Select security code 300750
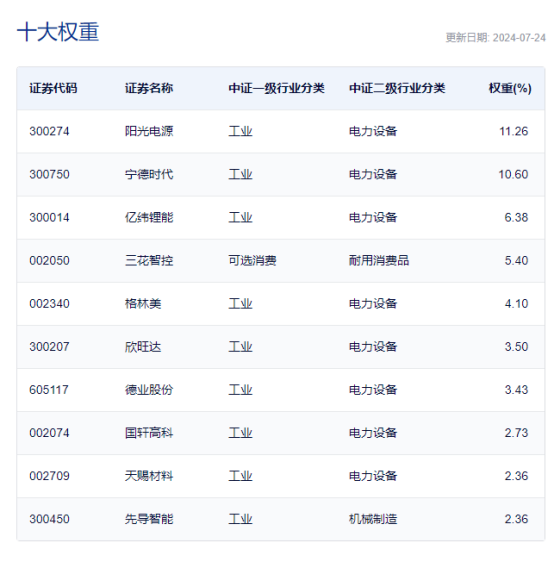Screen dimensions: 554x568 49,174
